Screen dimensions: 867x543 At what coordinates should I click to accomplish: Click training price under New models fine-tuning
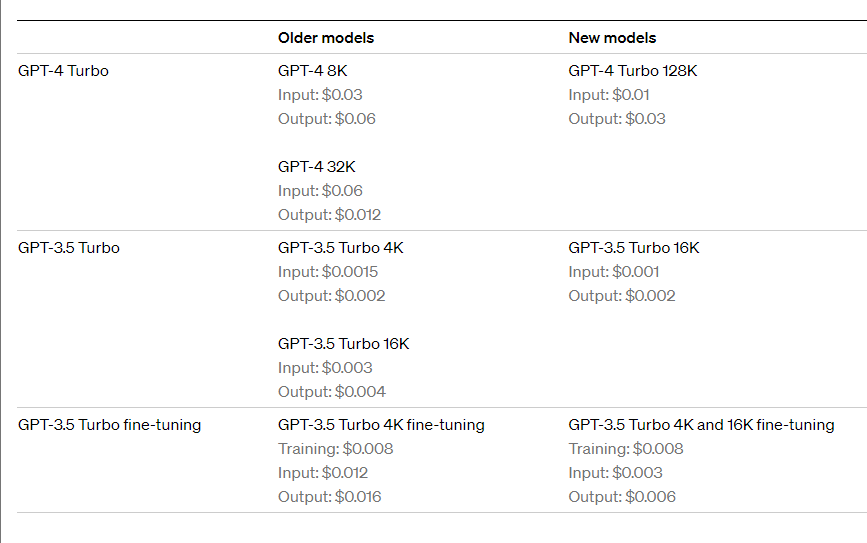pos(658,449)
